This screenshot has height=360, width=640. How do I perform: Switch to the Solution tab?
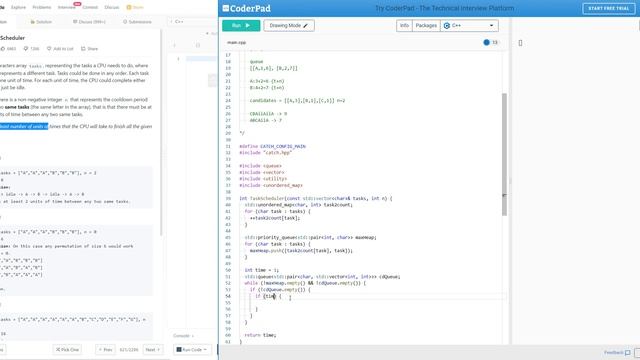pyautogui.click(x=41, y=22)
